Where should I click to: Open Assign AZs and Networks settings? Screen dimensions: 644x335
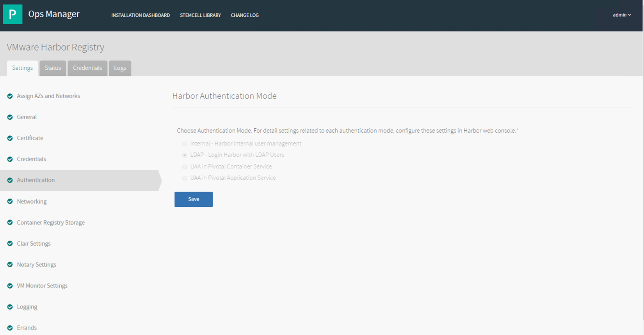[48, 96]
